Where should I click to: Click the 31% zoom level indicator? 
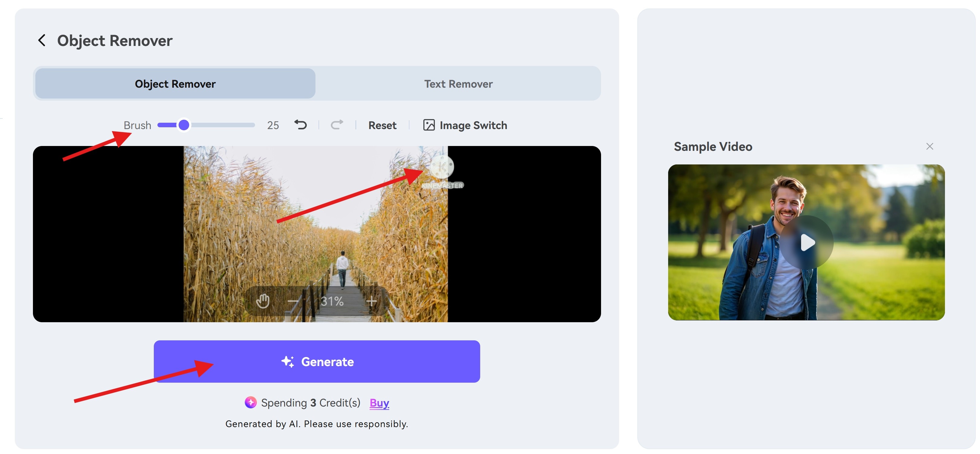[332, 301]
